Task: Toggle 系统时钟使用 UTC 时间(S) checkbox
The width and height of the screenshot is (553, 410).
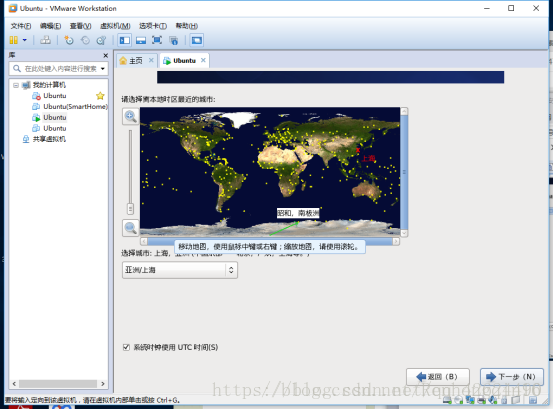Action: click(126, 347)
